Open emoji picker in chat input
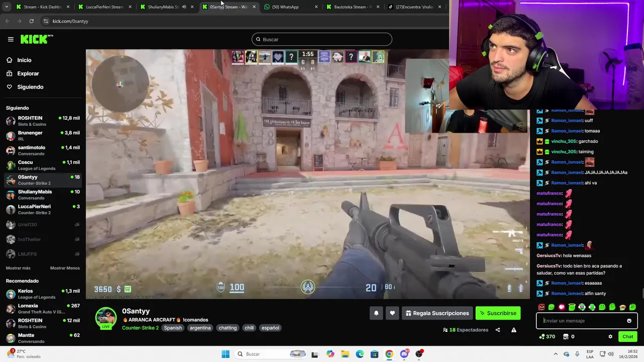644x362 pixels. coord(629,321)
